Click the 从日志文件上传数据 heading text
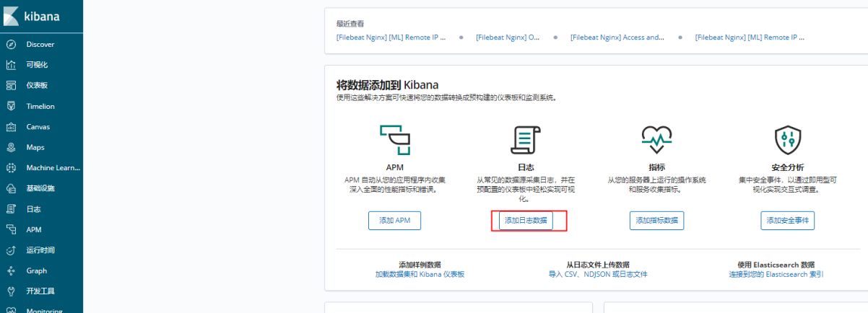Screen dimensions: 868x313 [598, 265]
